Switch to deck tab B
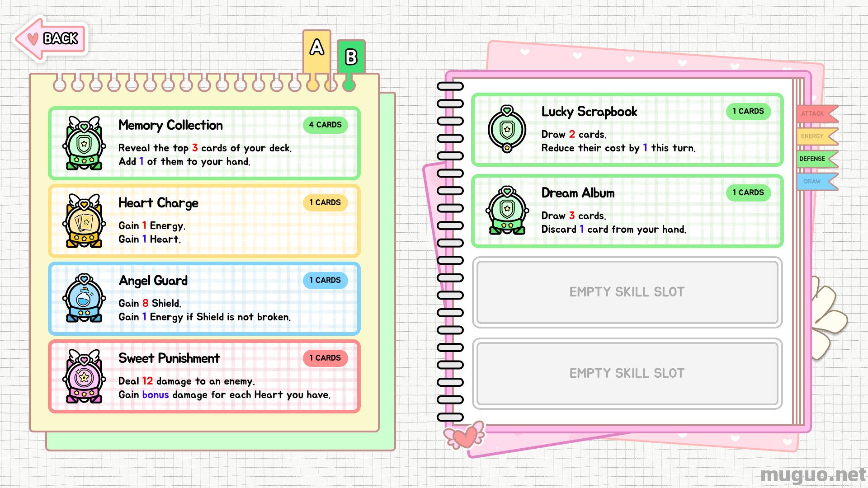Viewport: 868px width, 488px height. [x=351, y=57]
